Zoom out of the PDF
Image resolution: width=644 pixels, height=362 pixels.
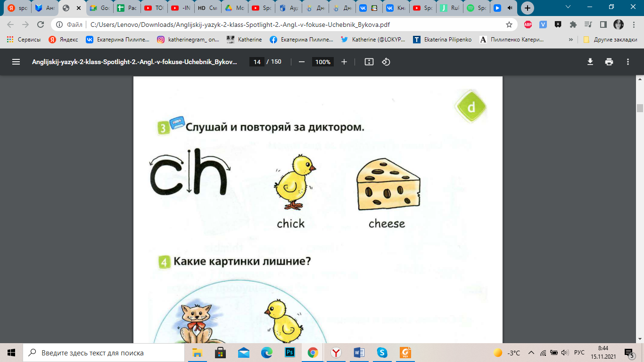tap(302, 62)
